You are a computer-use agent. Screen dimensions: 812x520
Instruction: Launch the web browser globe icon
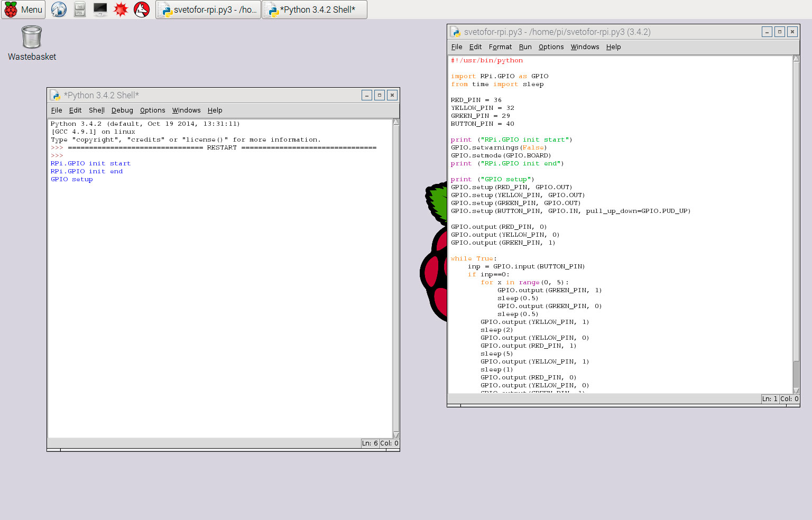[x=59, y=10]
